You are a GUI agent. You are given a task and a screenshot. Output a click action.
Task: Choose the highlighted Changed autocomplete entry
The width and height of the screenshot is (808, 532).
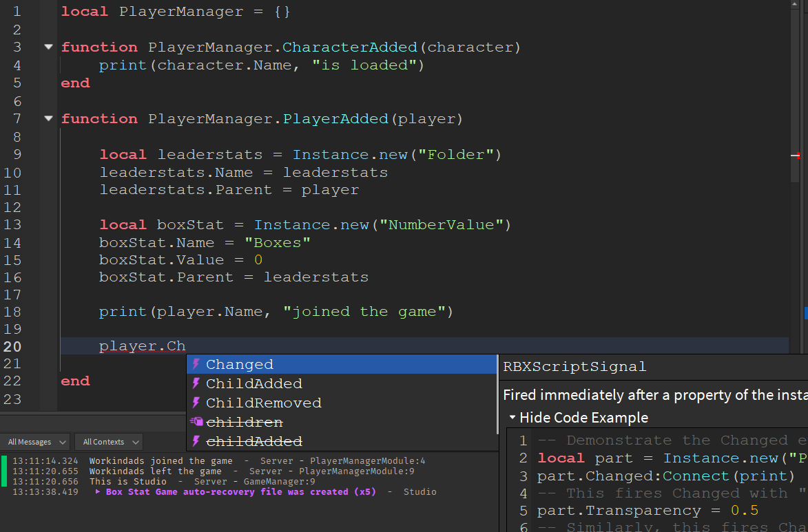(x=239, y=364)
